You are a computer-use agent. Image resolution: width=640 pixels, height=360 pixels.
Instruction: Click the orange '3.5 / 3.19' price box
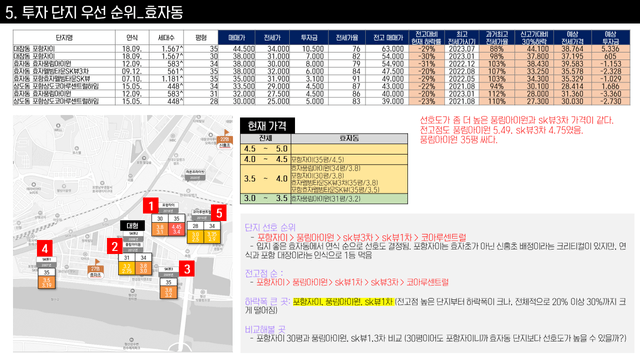(x=47, y=282)
